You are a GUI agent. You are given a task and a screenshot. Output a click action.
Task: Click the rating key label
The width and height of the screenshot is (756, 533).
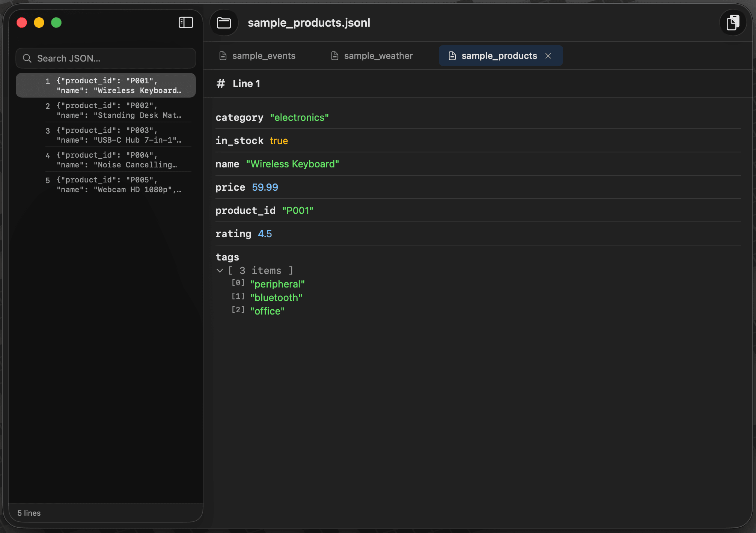[233, 234]
